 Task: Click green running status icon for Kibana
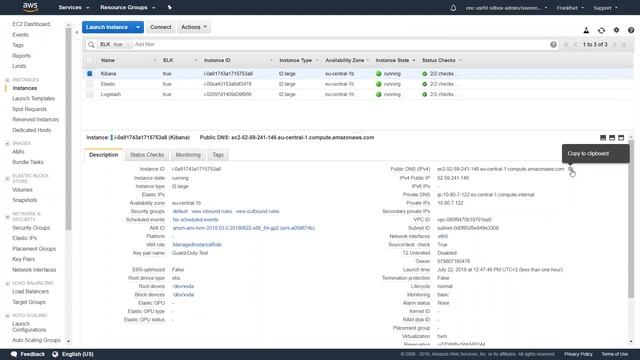click(x=378, y=74)
